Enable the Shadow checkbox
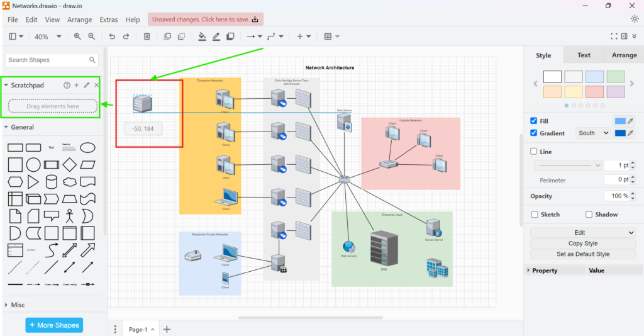The width and height of the screenshot is (644, 336). click(589, 215)
